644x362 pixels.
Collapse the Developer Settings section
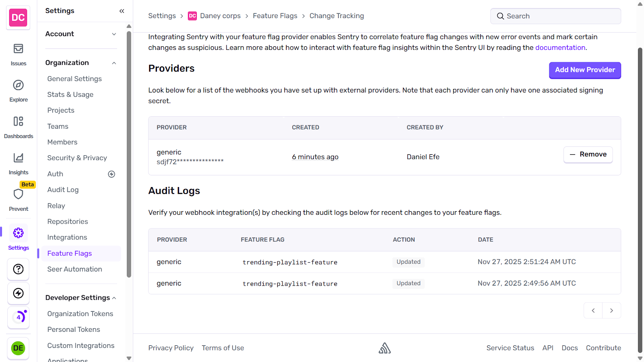tap(114, 298)
